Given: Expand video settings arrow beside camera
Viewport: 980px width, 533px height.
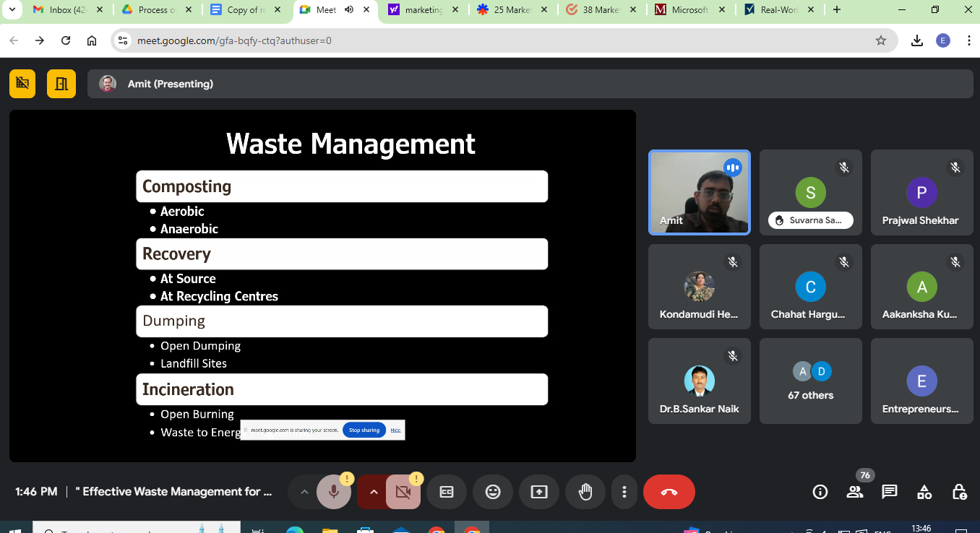Looking at the screenshot, I should pyautogui.click(x=374, y=492).
